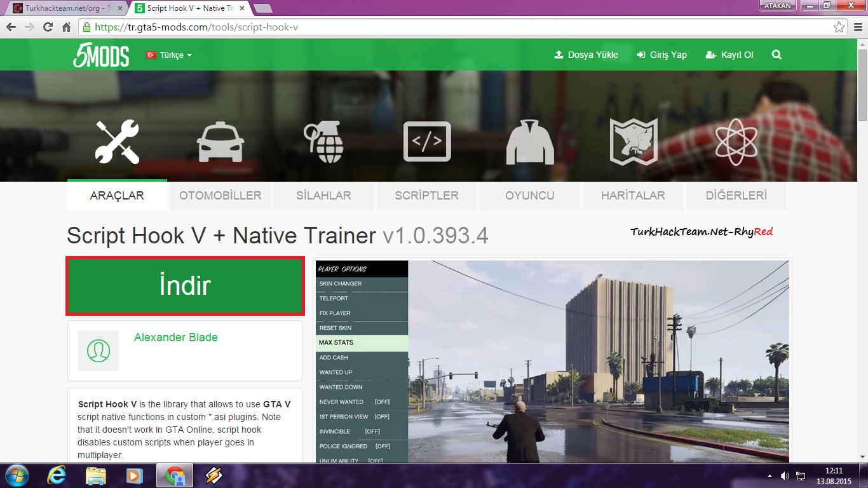Screen dimensions: 868x488
Task: Go back to the previous page
Action: 11,27
